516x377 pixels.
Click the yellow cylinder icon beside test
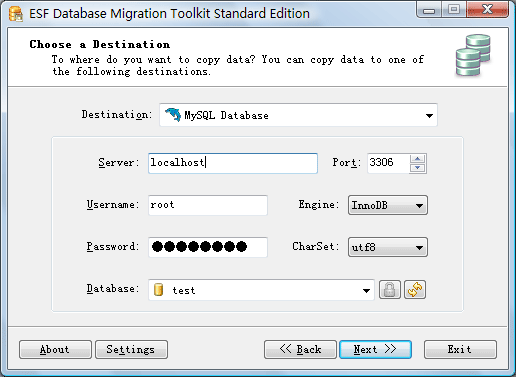[159, 289]
